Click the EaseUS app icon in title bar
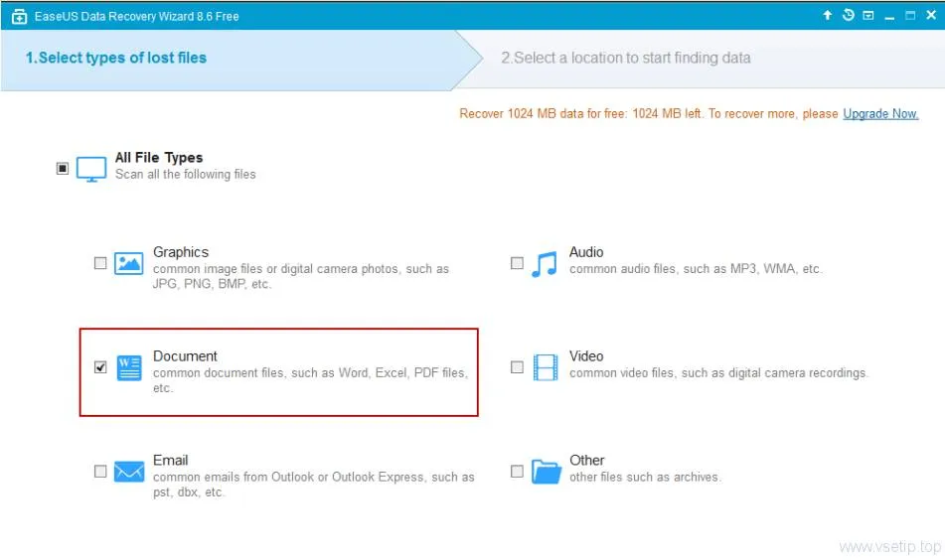The image size is (945, 560). click(x=19, y=16)
